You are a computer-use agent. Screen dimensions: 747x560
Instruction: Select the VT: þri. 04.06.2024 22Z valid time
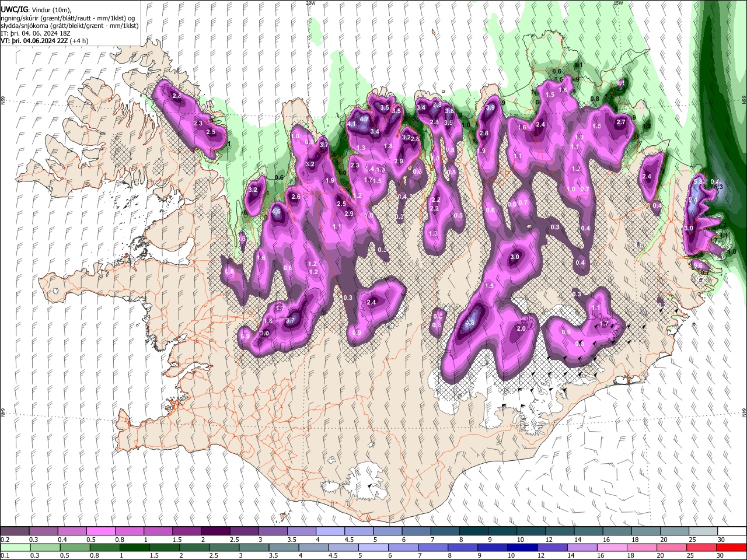click(x=34, y=41)
